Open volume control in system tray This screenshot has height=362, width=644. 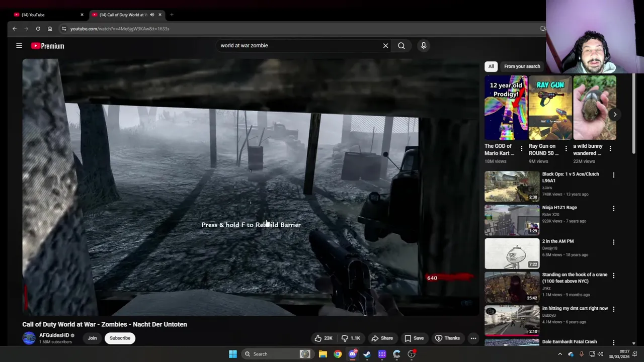coord(600,354)
